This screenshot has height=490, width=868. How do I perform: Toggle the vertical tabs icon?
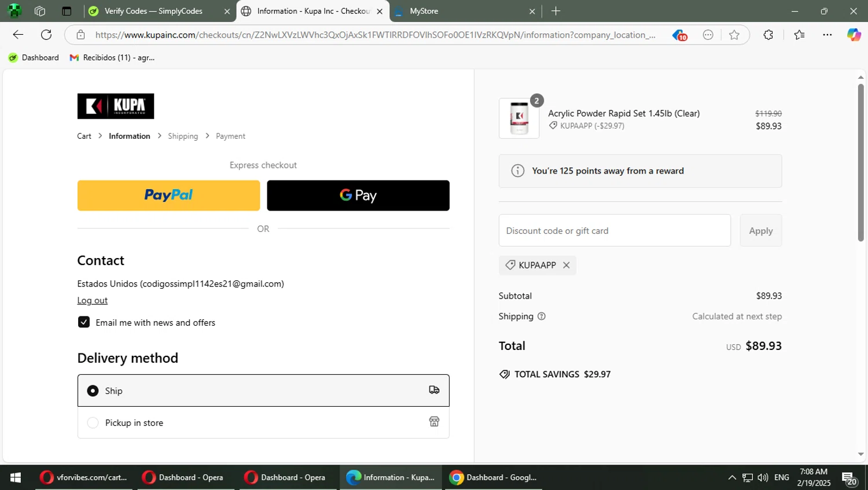[67, 11]
